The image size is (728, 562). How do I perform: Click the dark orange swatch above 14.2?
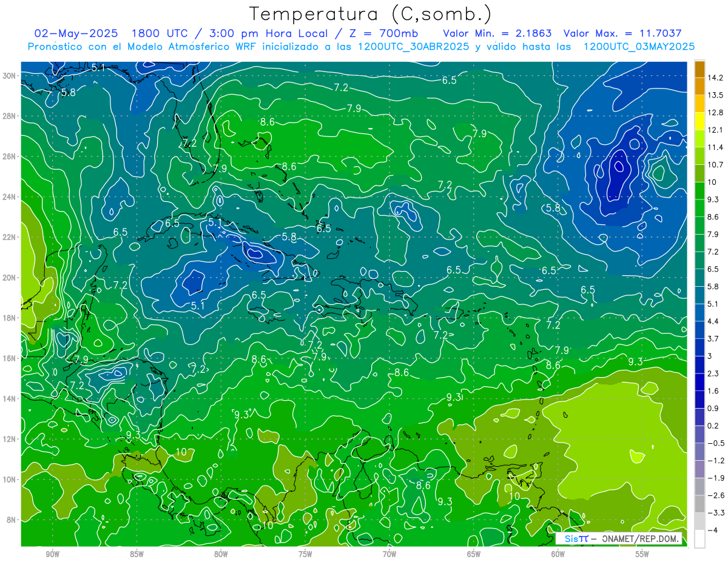(699, 69)
